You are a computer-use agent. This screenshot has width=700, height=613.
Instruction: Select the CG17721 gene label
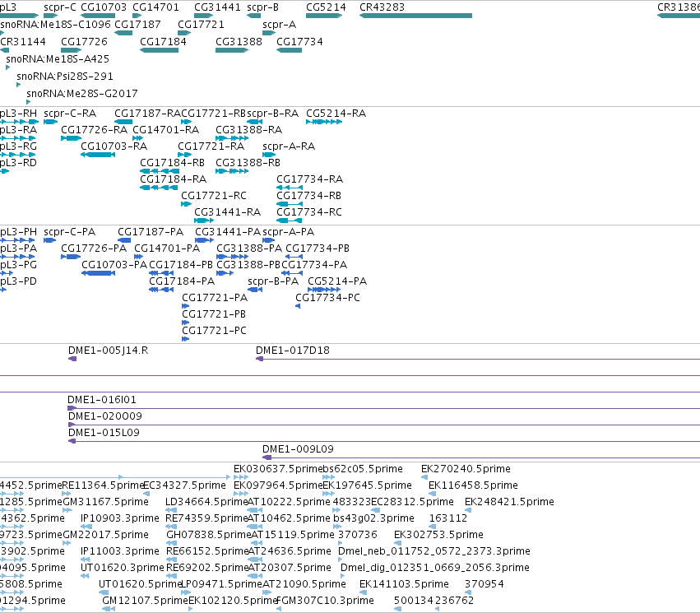click(201, 25)
